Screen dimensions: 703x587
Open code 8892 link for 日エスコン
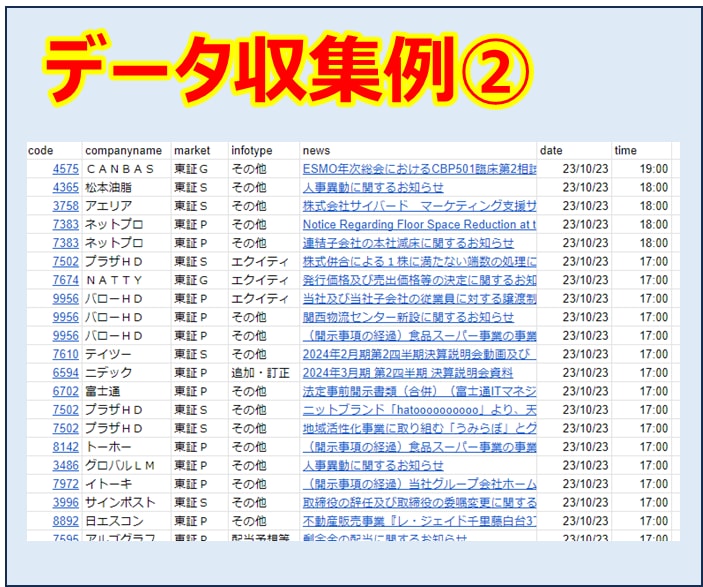(65, 521)
